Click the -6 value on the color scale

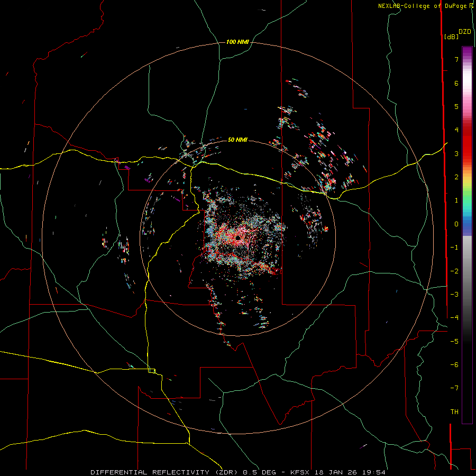[x=454, y=364]
